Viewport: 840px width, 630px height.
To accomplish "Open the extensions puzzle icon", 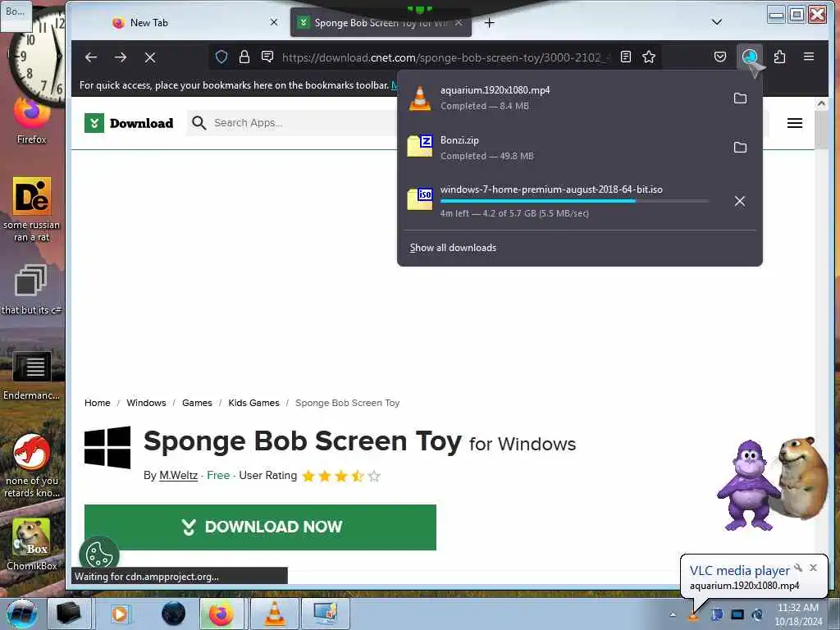I will (779, 57).
